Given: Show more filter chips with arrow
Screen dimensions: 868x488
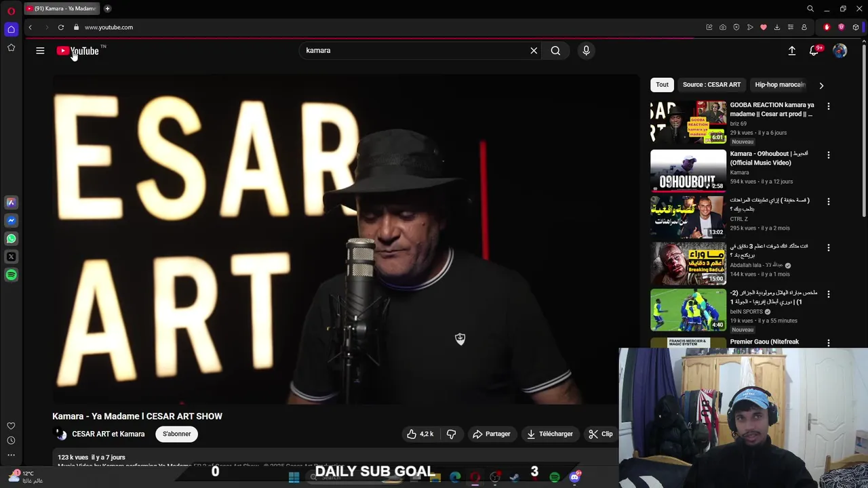Looking at the screenshot, I should (821, 85).
